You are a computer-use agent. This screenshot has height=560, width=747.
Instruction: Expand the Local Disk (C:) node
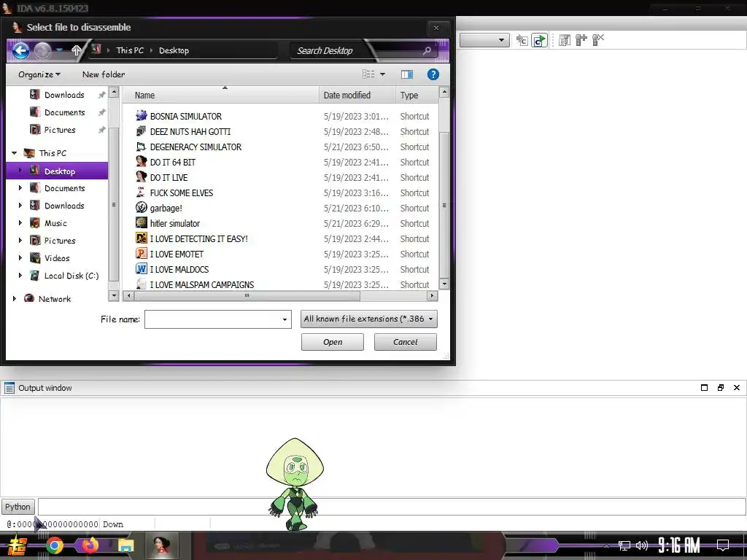(20, 275)
